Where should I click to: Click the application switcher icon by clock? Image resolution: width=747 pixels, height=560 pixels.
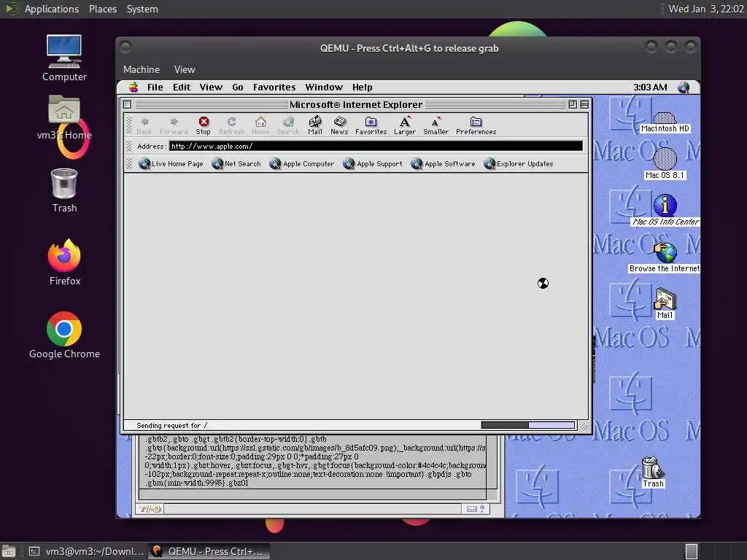684,87
